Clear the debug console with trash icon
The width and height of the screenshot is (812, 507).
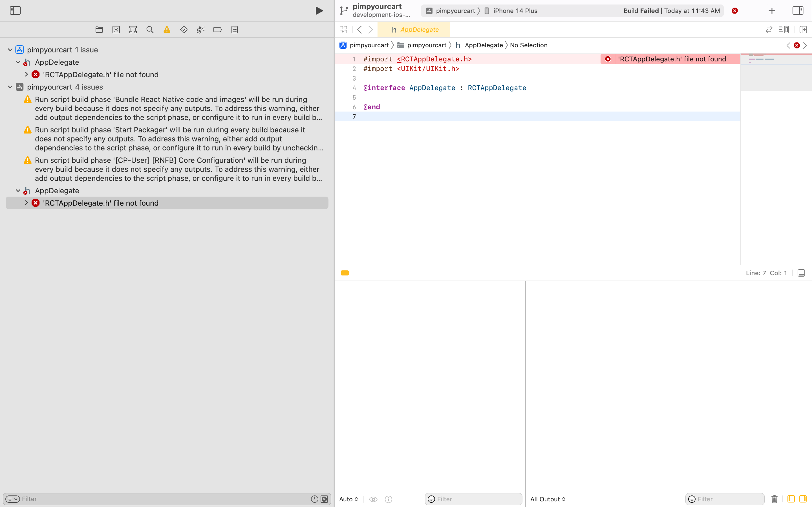774,499
